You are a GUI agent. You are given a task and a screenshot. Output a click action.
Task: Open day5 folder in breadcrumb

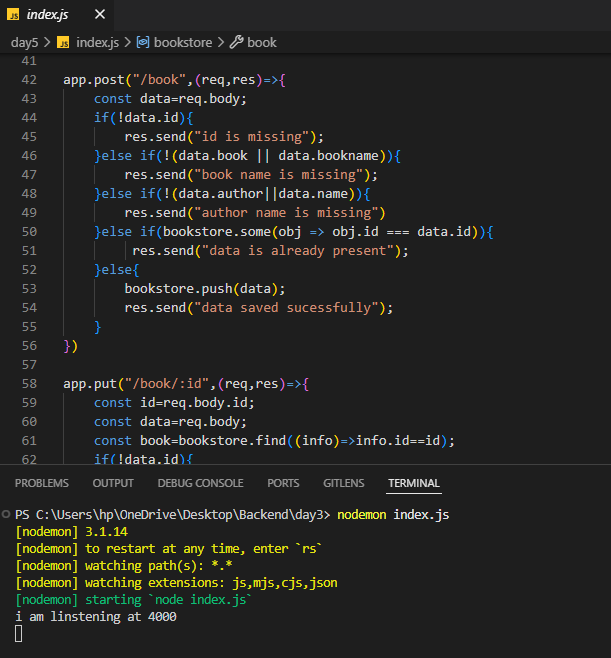click(x=24, y=42)
